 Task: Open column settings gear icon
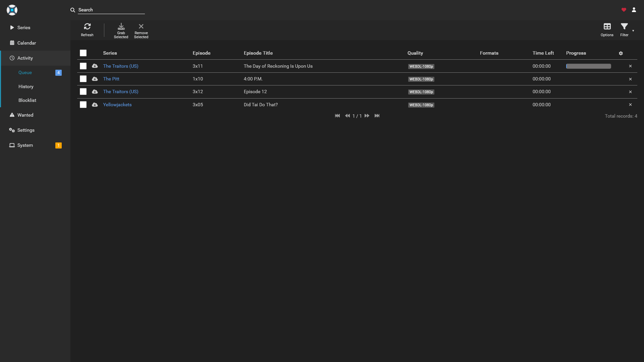(621, 53)
